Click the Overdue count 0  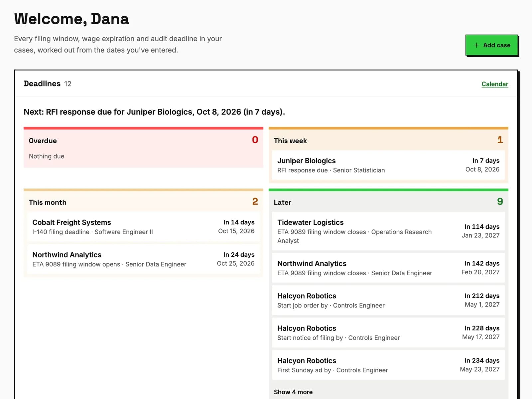point(255,140)
